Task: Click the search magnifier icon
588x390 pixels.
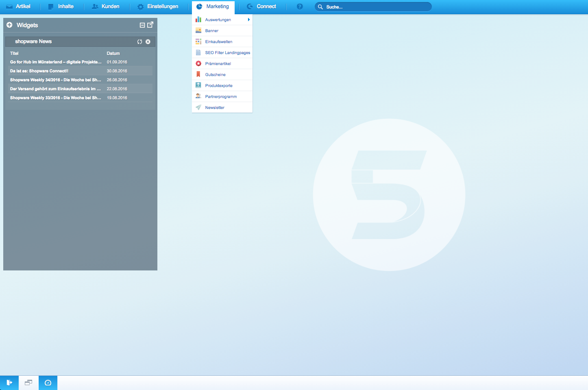Action: (320, 7)
